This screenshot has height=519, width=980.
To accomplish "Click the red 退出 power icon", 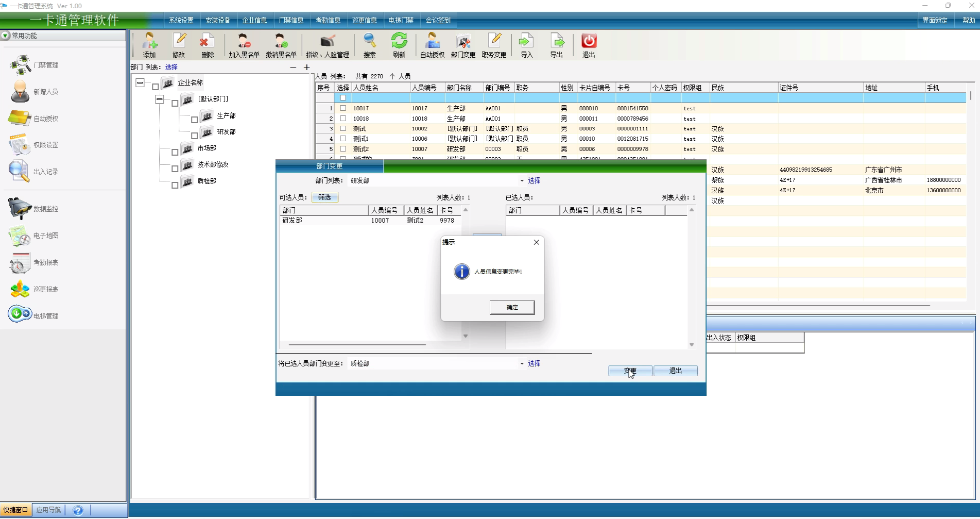I will (589, 41).
